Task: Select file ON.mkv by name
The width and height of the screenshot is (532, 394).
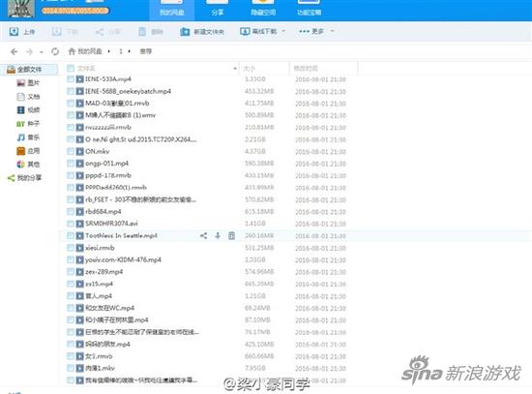Action: (98, 151)
